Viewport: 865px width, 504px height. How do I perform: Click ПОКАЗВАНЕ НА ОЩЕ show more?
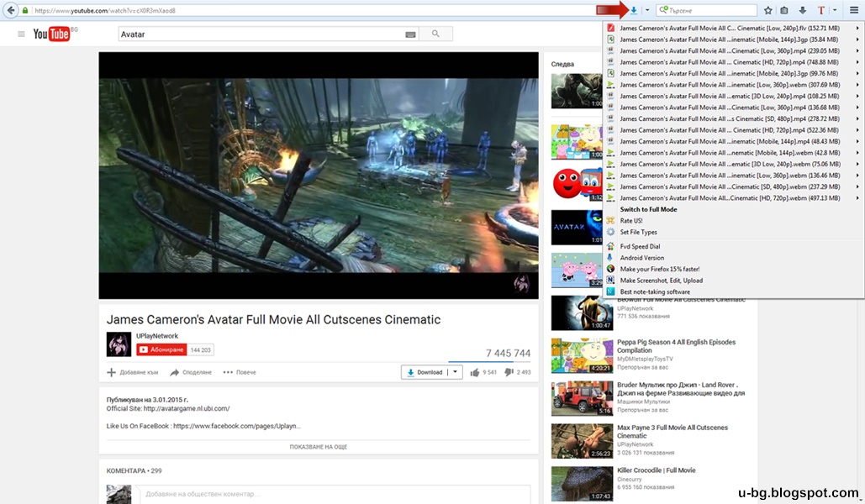tap(319, 447)
